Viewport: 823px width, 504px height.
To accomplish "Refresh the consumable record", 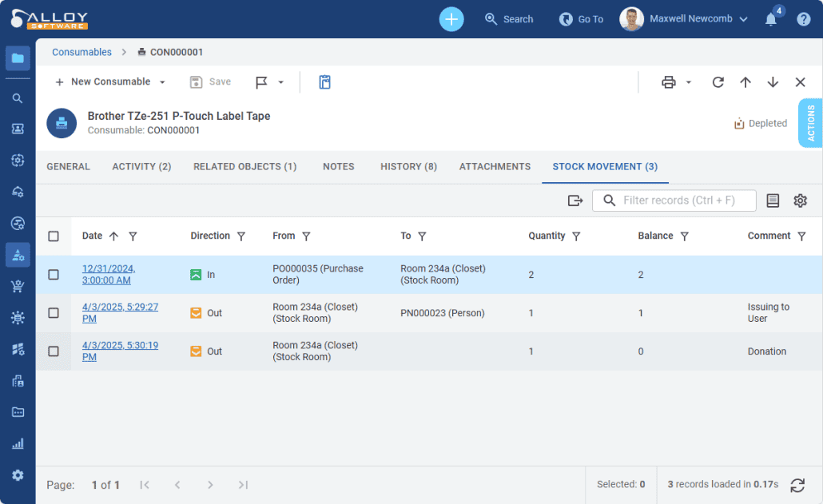I will point(718,81).
